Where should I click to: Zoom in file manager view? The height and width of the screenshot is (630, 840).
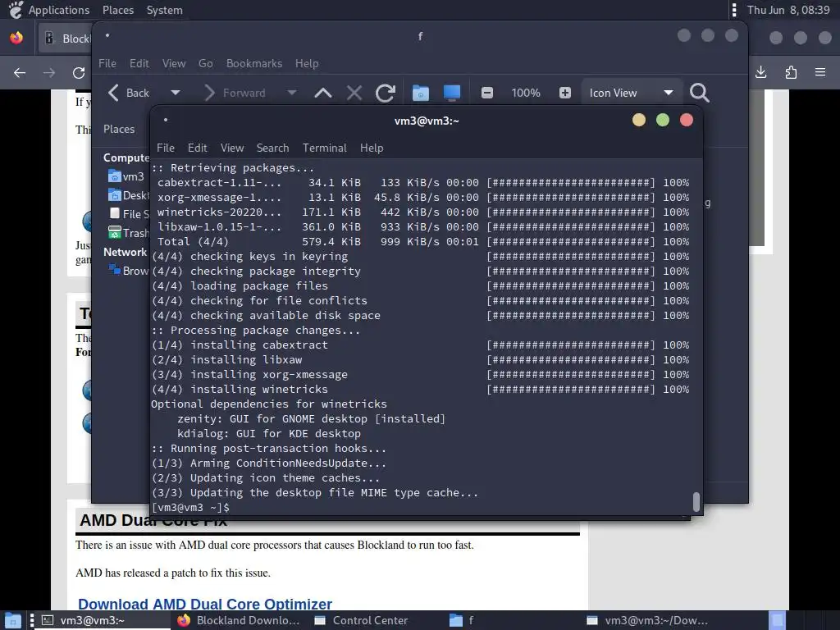564,93
